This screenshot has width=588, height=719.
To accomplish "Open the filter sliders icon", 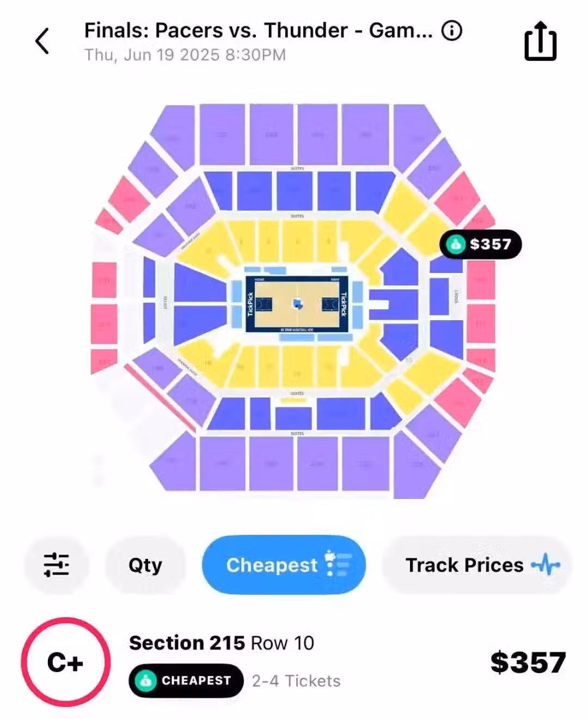I will tap(56, 565).
